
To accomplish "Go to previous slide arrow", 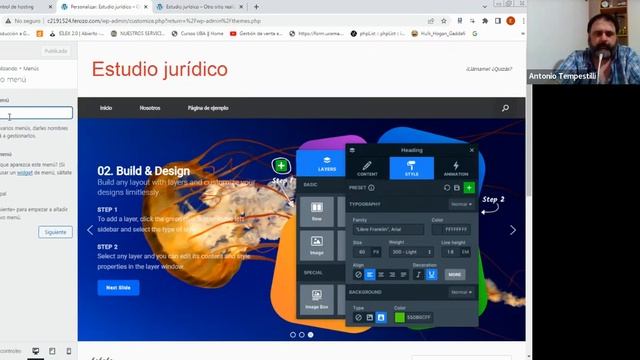I will pyautogui.click(x=90, y=230).
